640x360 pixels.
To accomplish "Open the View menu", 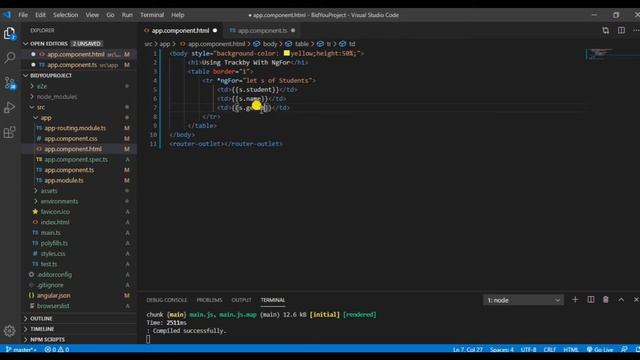I will (92, 15).
